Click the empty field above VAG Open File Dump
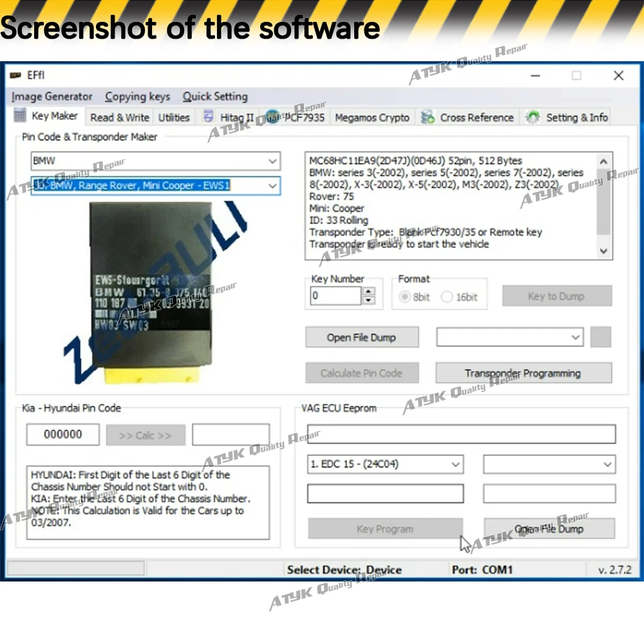The height and width of the screenshot is (644, 644). pyautogui.click(x=549, y=494)
